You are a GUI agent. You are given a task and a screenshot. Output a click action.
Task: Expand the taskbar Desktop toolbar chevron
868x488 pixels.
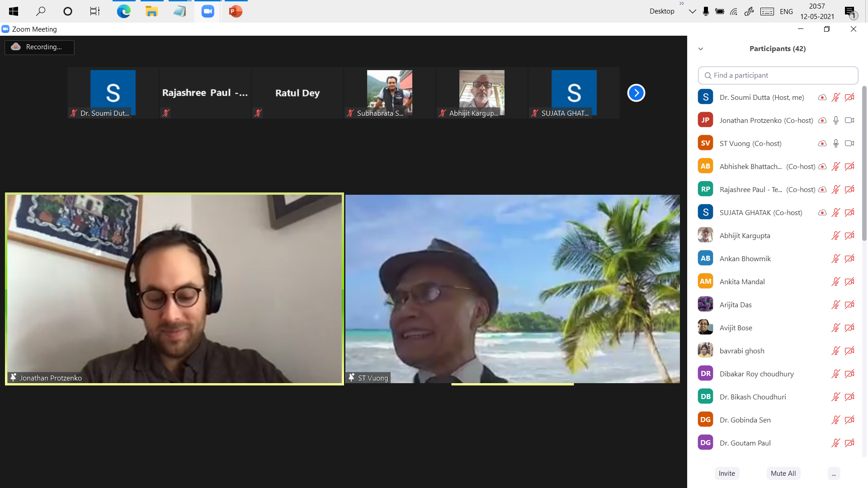682,4
